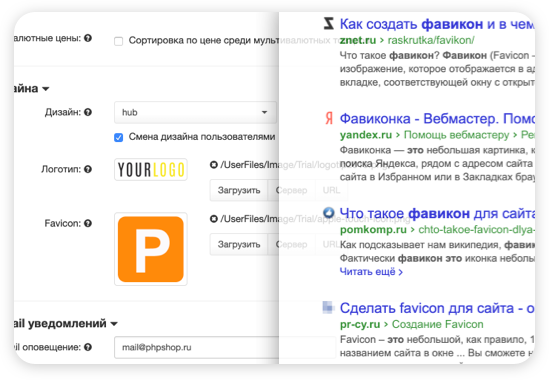The height and width of the screenshot is (380, 549).
Task: Collapse the design settings section header arrow
Action: pyautogui.click(x=46, y=89)
